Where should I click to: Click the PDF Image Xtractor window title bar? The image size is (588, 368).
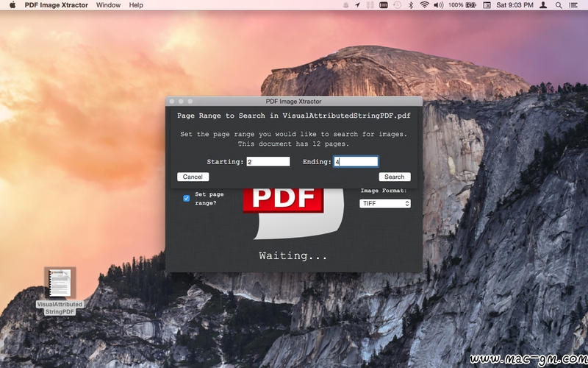point(293,102)
